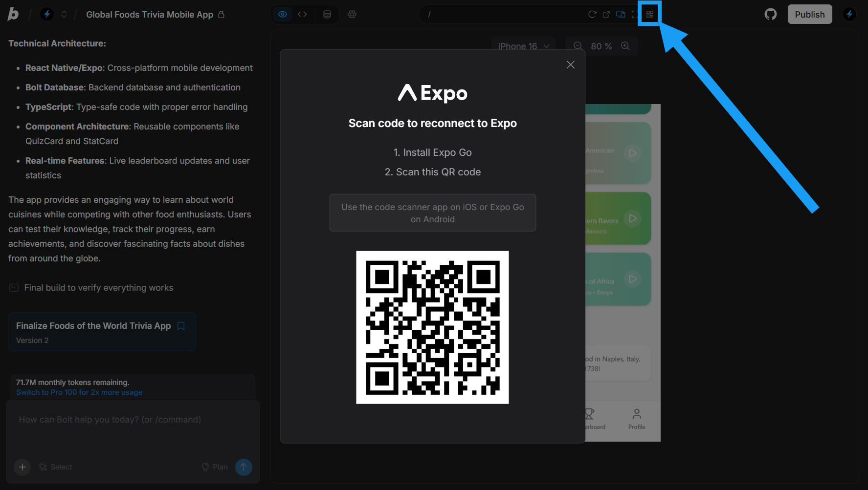This screenshot has height=490, width=868.
Task: Click the Expo QR code image
Action: pyautogui.click(x=432, y=327)
